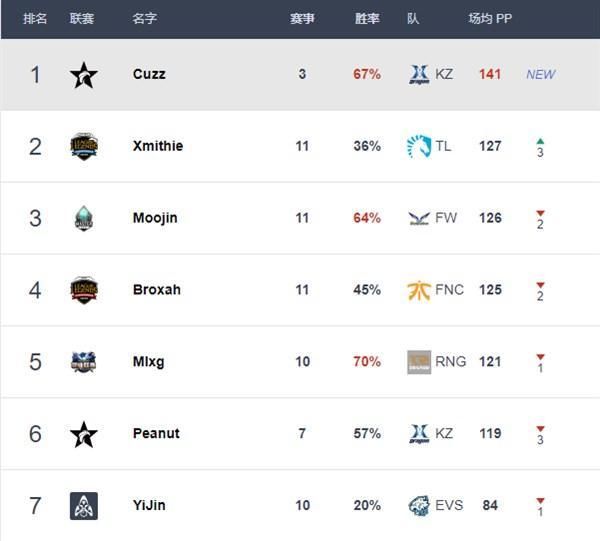Click the Fnatic logo next to FNC

point(419,290)
